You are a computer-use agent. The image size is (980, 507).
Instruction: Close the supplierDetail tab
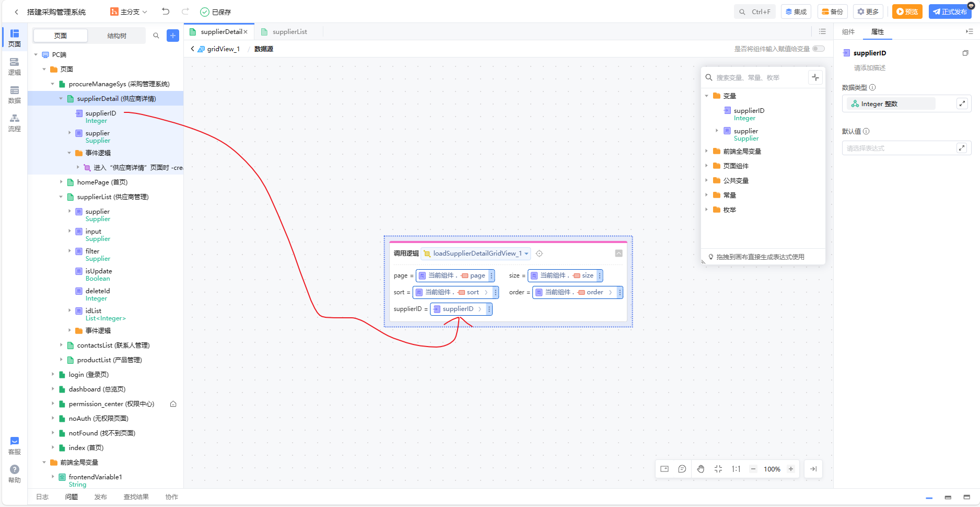pos(246,32)
